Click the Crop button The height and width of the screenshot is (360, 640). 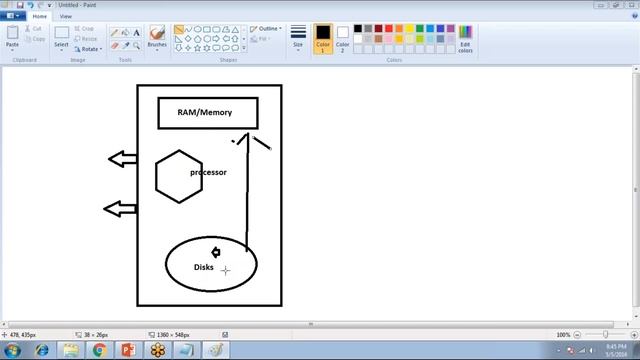pyautogui.click(x=84, y=29)
